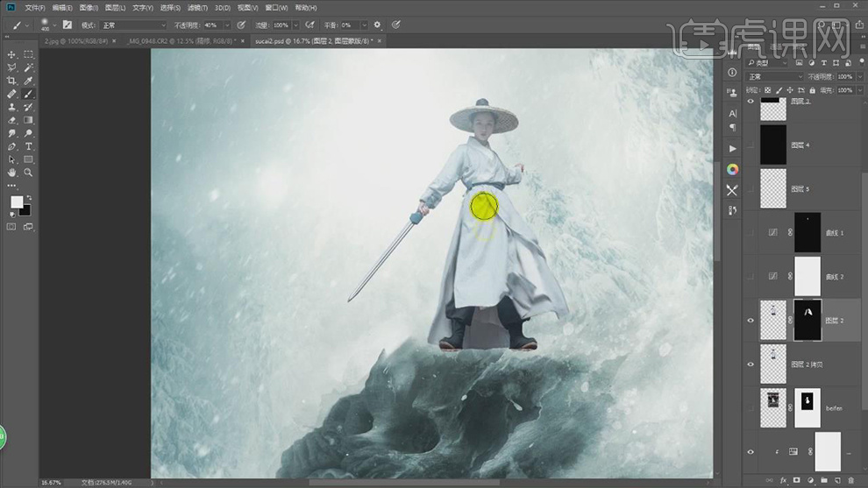
Task: Open the smoothing value dropdown arrow
Action: click(x=364, y=25)
